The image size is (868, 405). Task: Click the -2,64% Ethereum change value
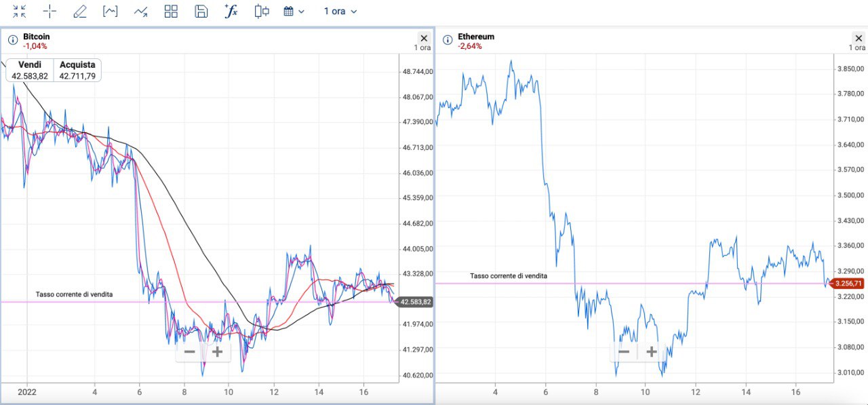point(470,46)
